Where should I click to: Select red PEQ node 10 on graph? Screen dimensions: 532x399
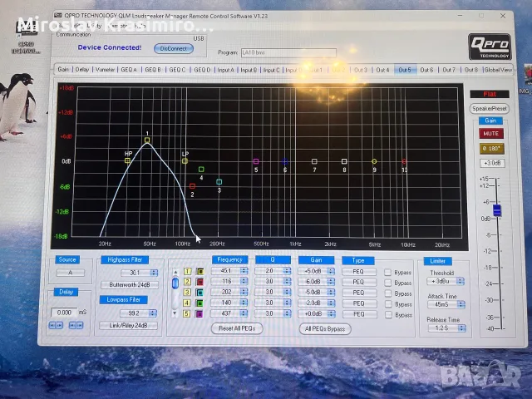pos(404,161)
